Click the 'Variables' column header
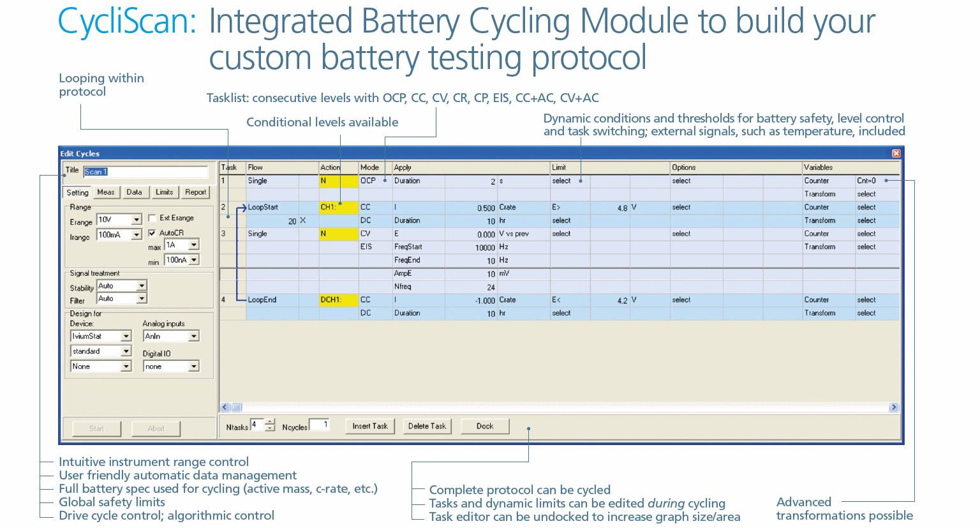The width and height of the screenshot is (980, 528). (851, 167)
